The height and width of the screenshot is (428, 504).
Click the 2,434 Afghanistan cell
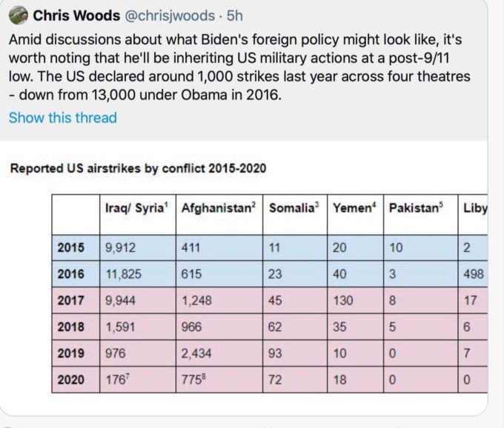pyautogui.click(x=196, y=353)
